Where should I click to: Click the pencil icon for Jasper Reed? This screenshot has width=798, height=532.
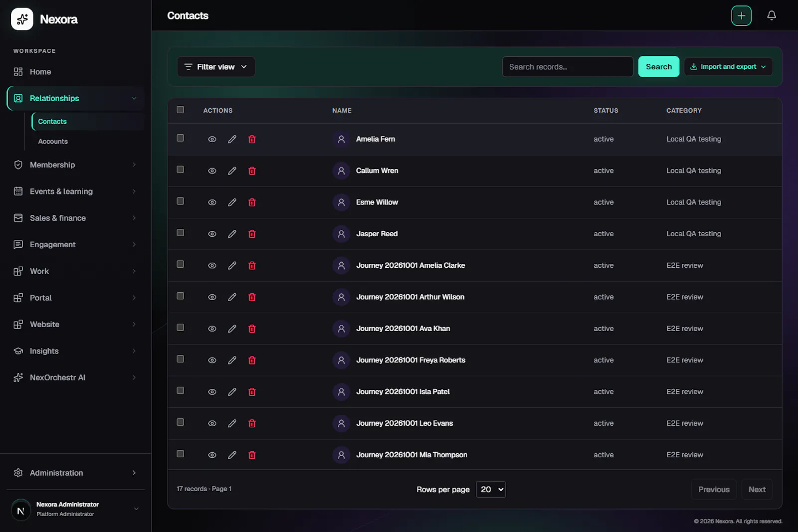tap(232, 234)
